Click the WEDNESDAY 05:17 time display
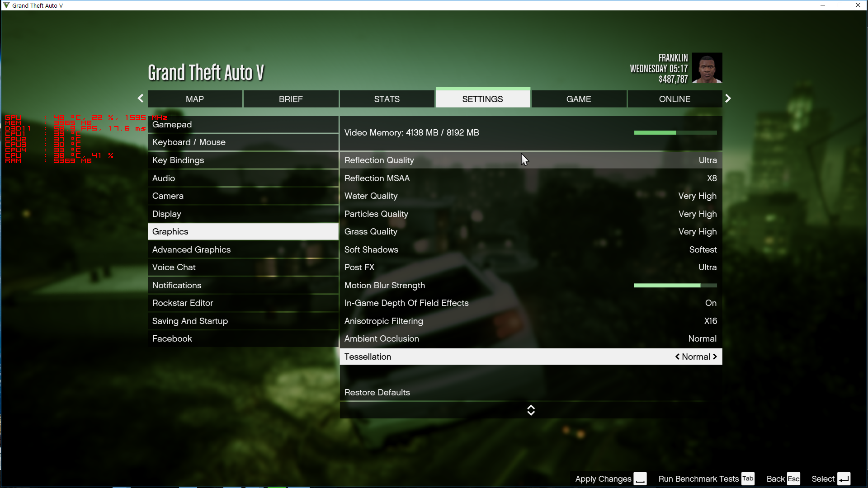The width and height of the screenshot is (868, 488). 659,69
